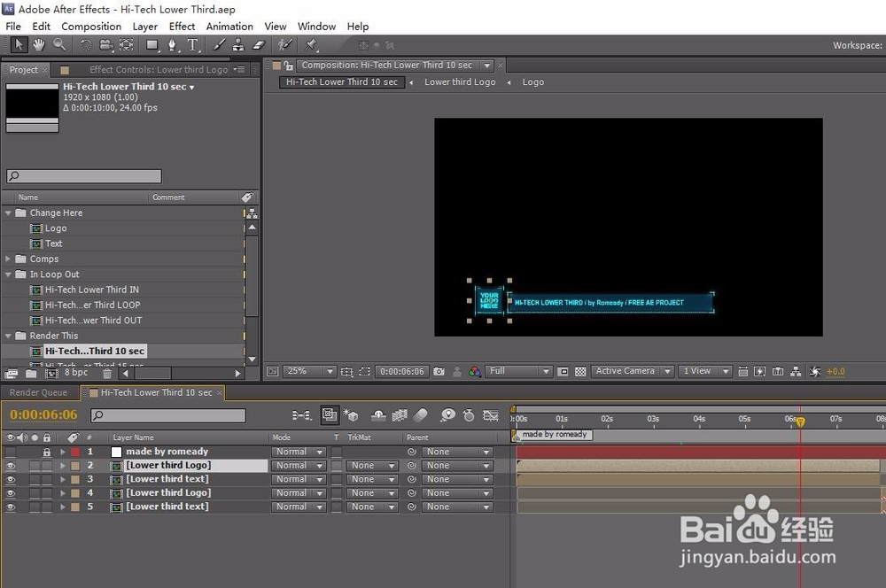Open the 25% magnification dropdown

(x=308, y=371)
